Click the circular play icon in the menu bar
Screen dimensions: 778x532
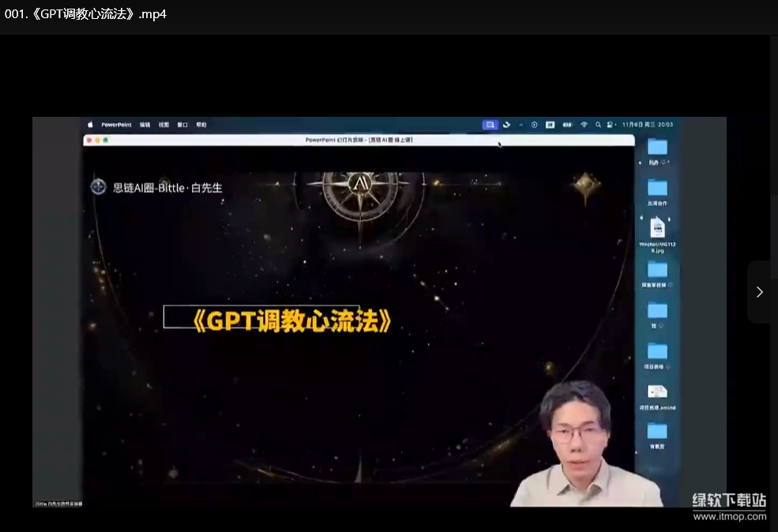coord(534,125)
